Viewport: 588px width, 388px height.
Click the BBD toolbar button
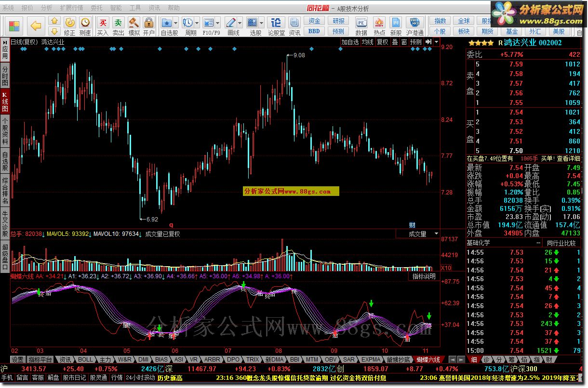314,31
